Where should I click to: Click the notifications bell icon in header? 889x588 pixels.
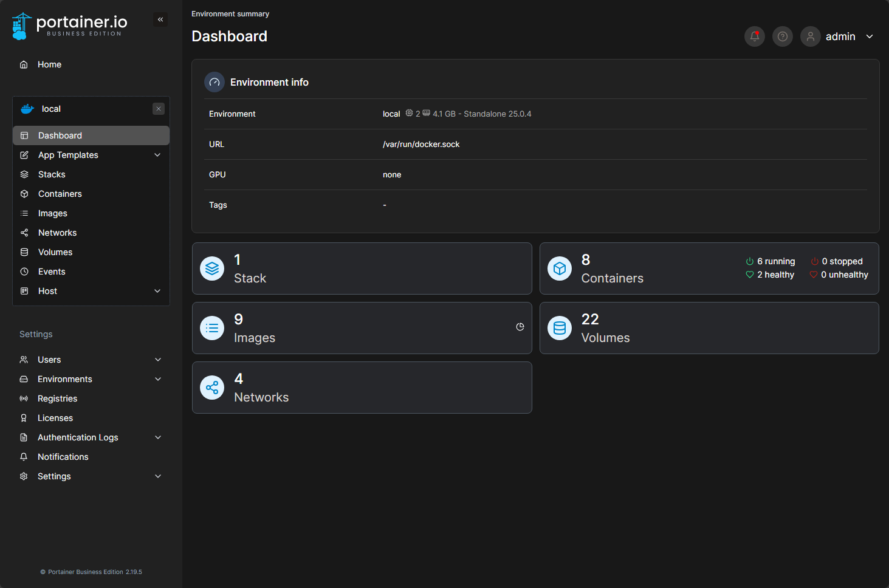(x=754, y=36)
